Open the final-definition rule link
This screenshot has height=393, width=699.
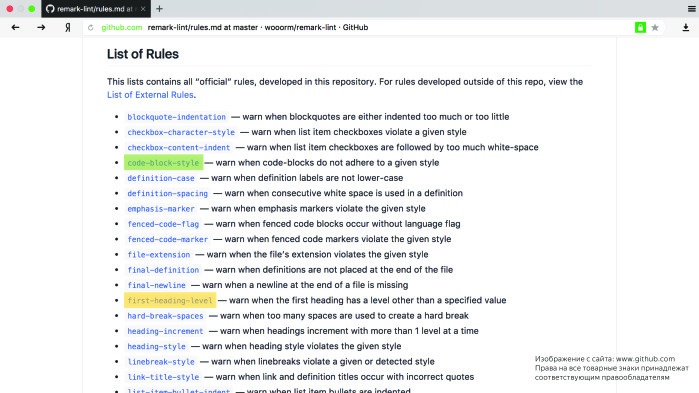pyautogui.click(x=163, y=270)
